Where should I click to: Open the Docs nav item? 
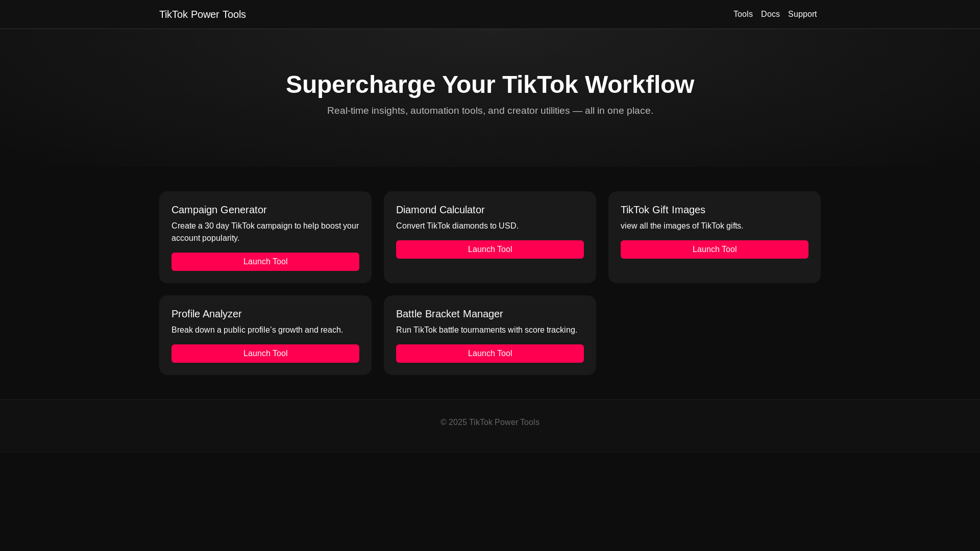click(770, 14)
